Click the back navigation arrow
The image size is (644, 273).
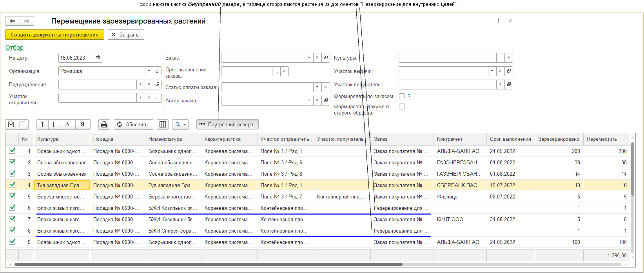tap(13, 21)
